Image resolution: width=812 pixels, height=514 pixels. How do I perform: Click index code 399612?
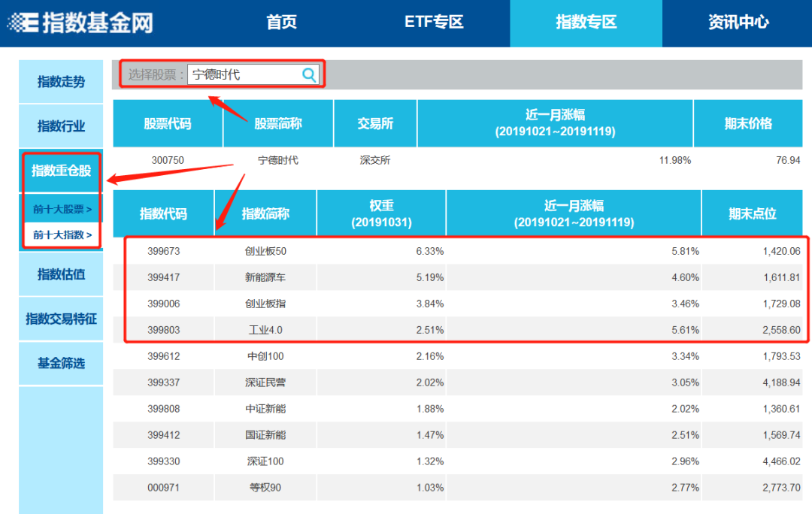click(x=164, y=357)
